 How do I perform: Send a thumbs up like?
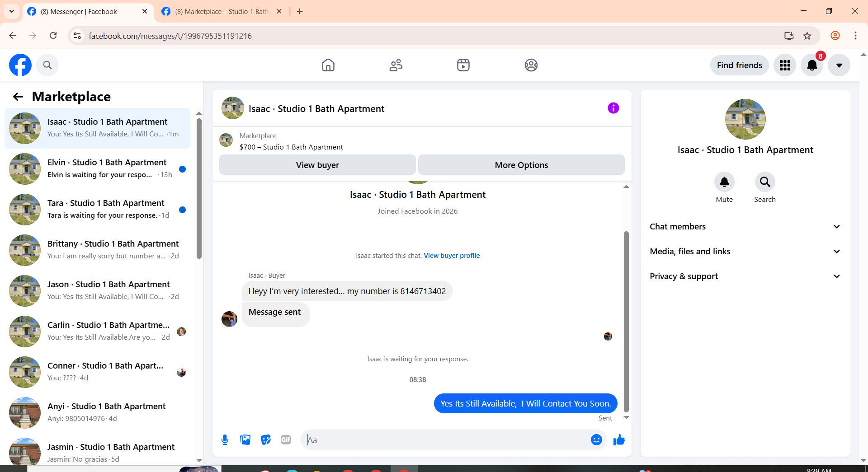click(619, 440)
